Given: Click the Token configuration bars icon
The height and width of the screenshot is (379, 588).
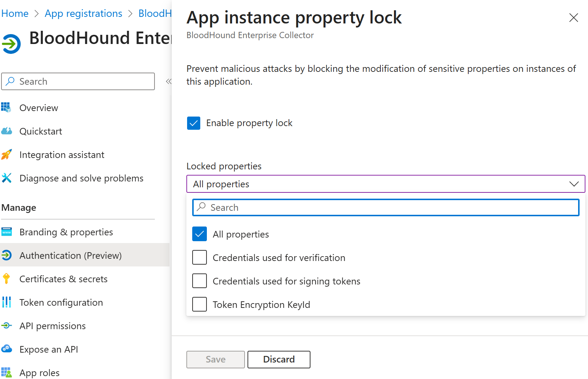Looking at the screenshot, I should point(7,302).
